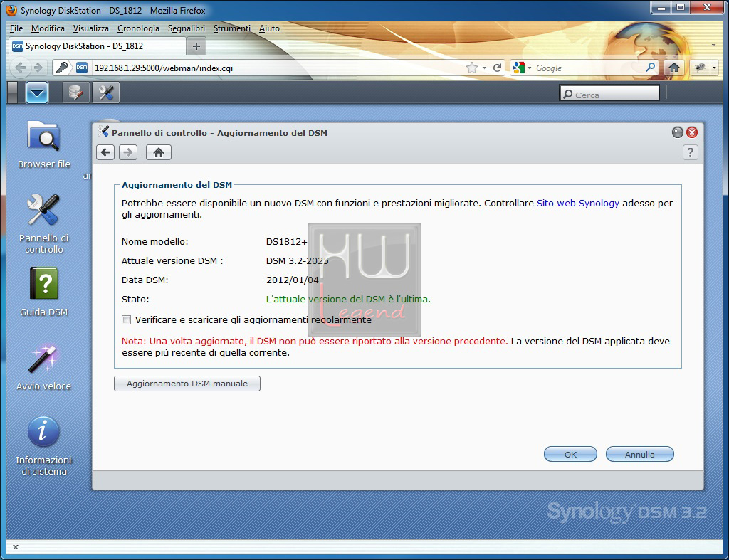
Task: Open the Cronologia menu
Action: (138, 28)
